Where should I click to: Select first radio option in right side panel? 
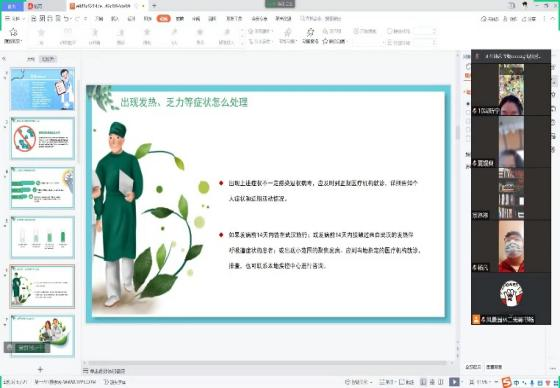coord(468,104)
